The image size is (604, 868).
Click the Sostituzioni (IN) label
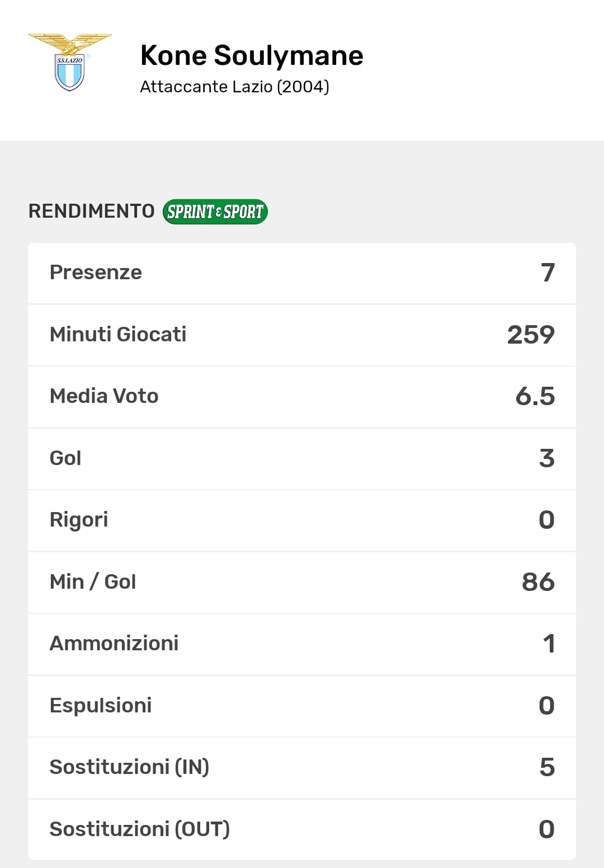pos(129,767)
